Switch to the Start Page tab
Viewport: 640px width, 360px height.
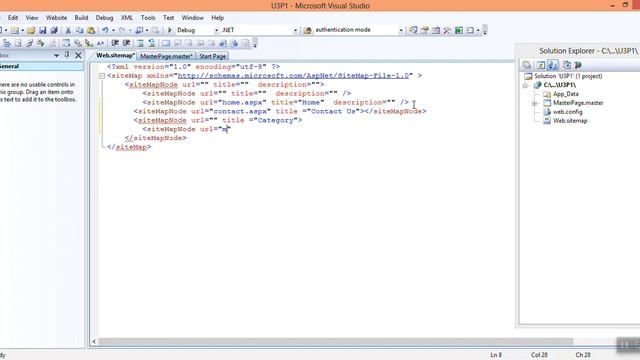click(x=212, y=56)
